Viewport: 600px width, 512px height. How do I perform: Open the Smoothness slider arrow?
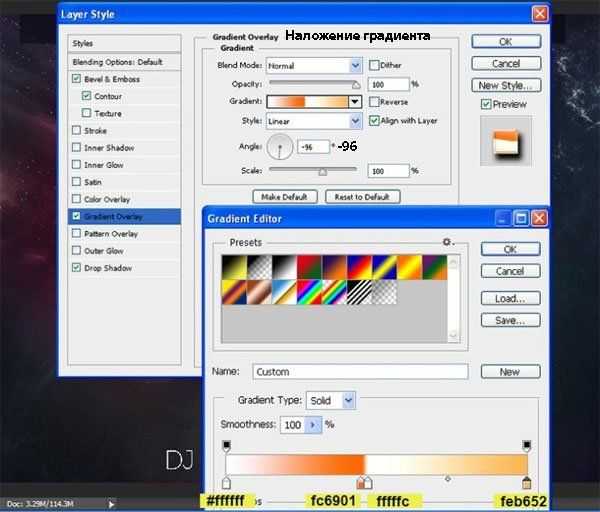click(x=313, y=425)
